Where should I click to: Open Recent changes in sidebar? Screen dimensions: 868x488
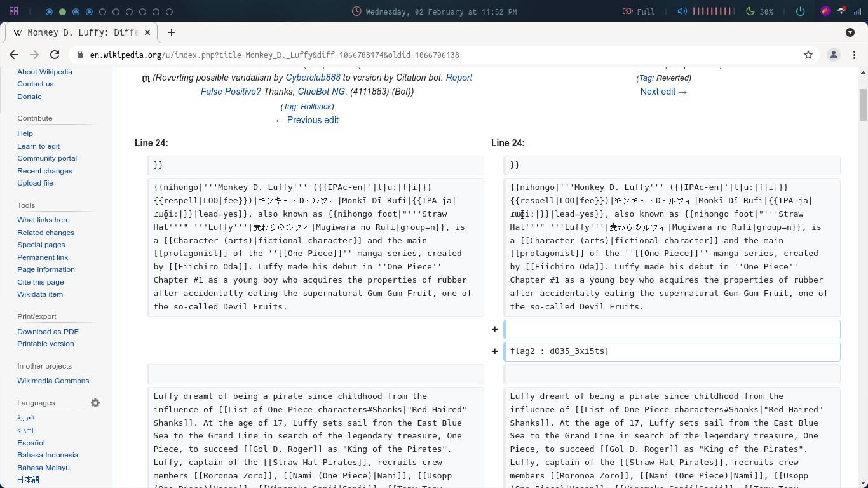point(44,171)
